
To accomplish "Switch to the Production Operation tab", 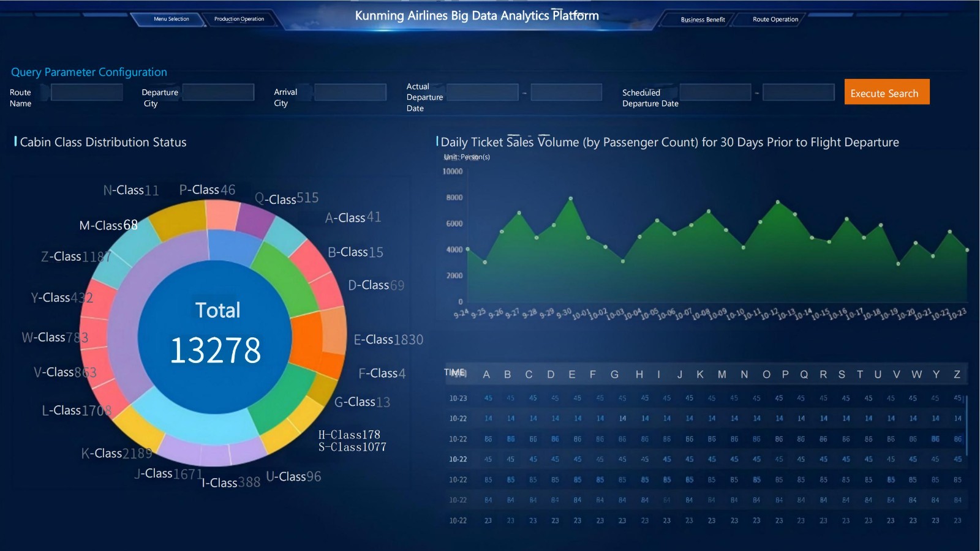I will pos(239,19).
